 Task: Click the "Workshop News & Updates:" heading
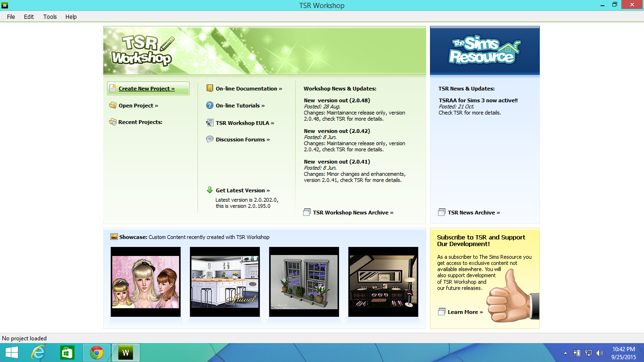pyautogui.click(x=340, y=89)
